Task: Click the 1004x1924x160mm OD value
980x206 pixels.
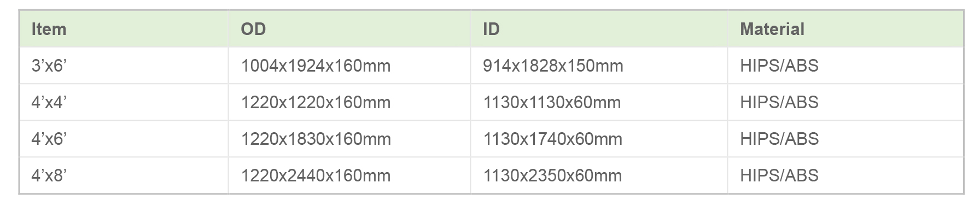Action: tap(316, 66)
